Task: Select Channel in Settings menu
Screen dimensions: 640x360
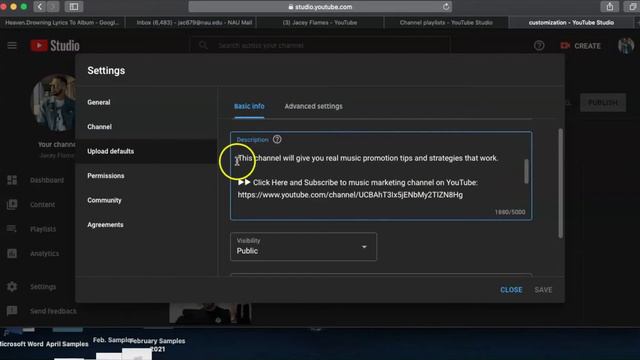Action: 99,127
